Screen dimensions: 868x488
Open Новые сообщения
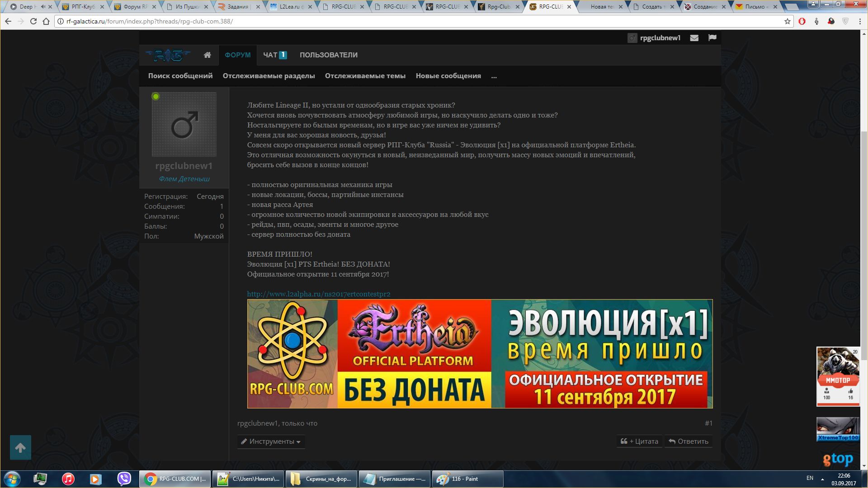point(448,76)
